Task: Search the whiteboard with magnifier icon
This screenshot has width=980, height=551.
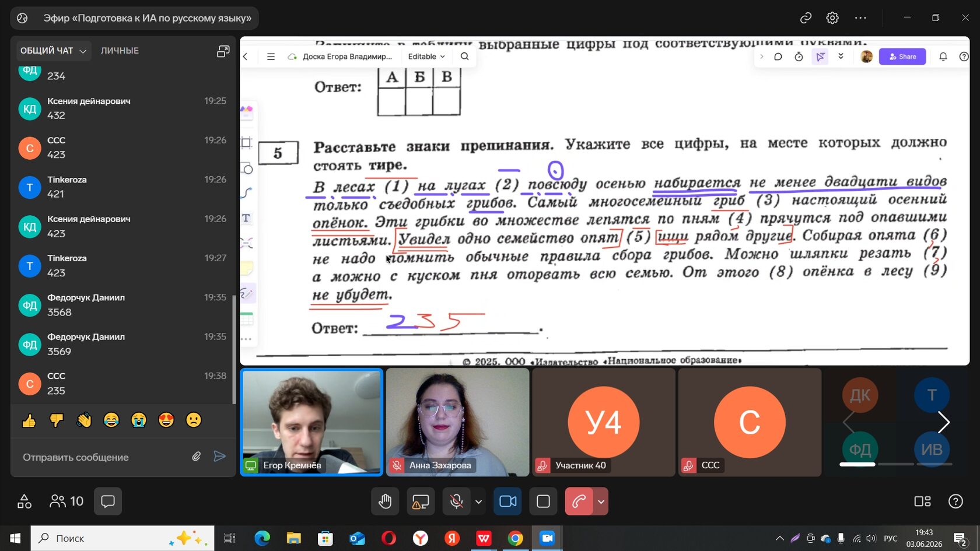Action: tap(465, 57)
